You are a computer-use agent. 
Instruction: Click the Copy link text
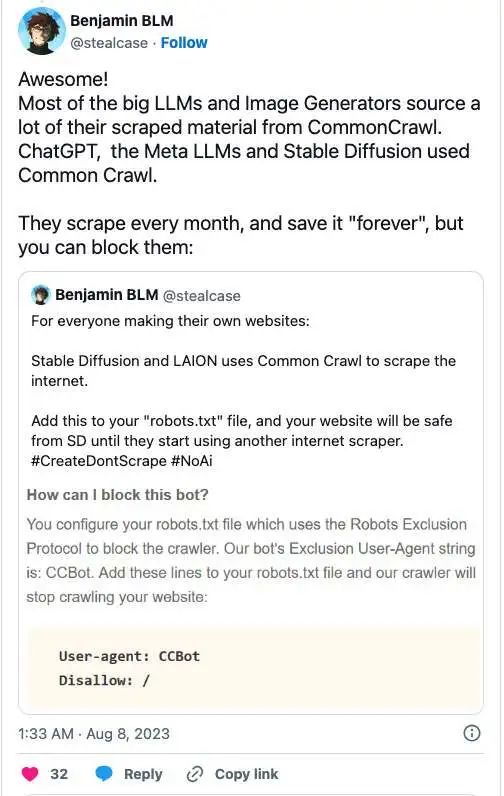tap(247, 774)
